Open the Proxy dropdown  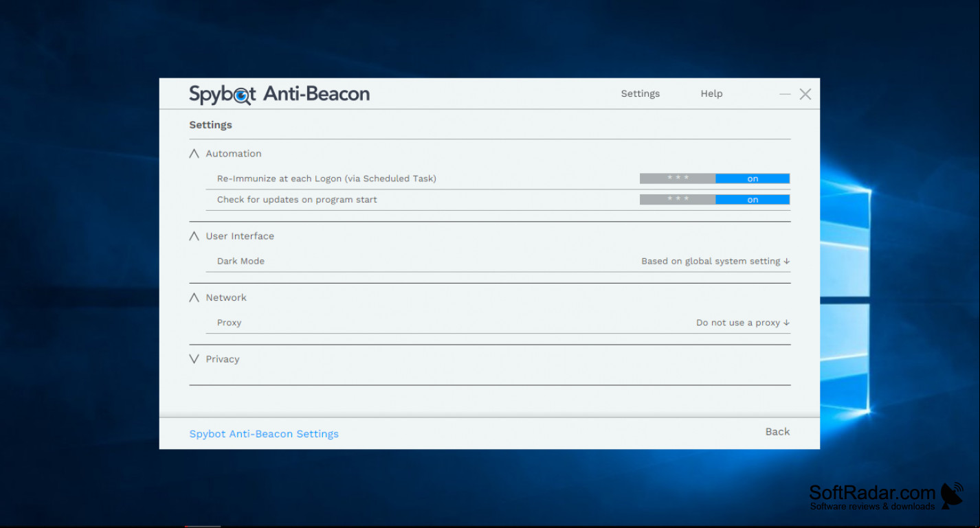(743, 323)
